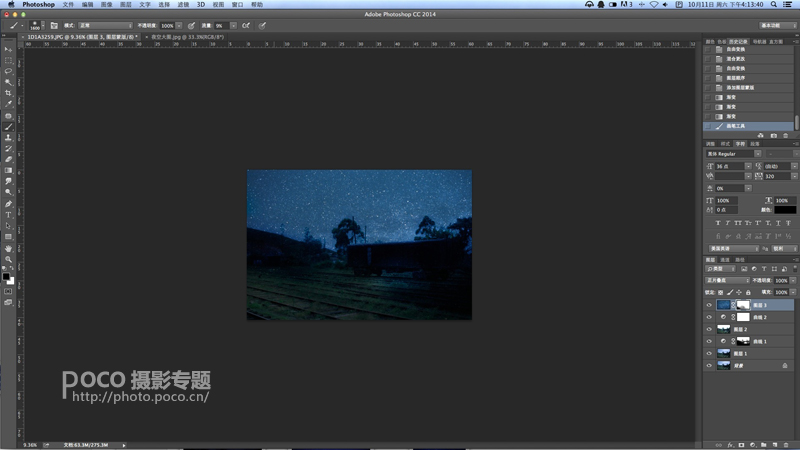This screenshot has height=450, width=800.
Task: Select the Brush tool in toolbox
Action: click(x=8, y=127)
